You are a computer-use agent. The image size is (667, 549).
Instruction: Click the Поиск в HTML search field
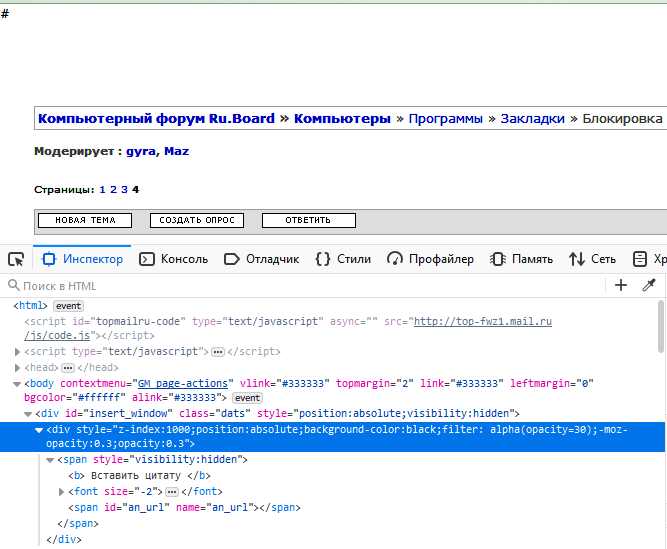pos(304,286)
